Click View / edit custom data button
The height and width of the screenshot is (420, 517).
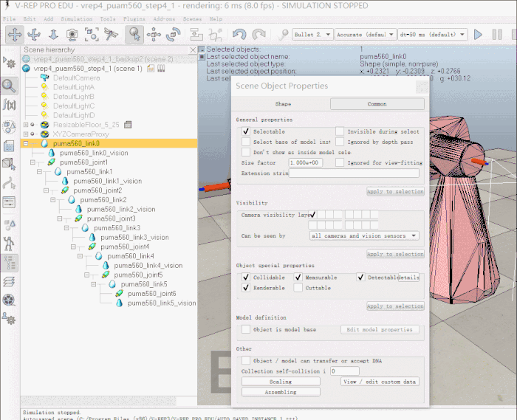(380, 382)
